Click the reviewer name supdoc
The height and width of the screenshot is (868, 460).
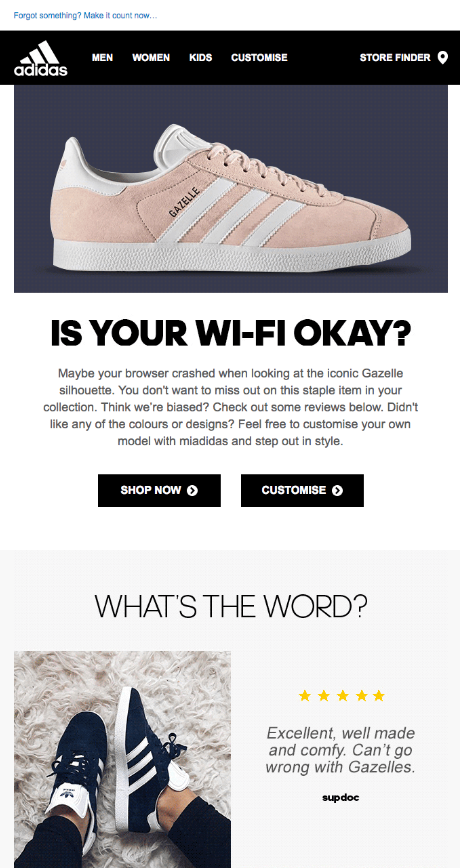(340, 798)
